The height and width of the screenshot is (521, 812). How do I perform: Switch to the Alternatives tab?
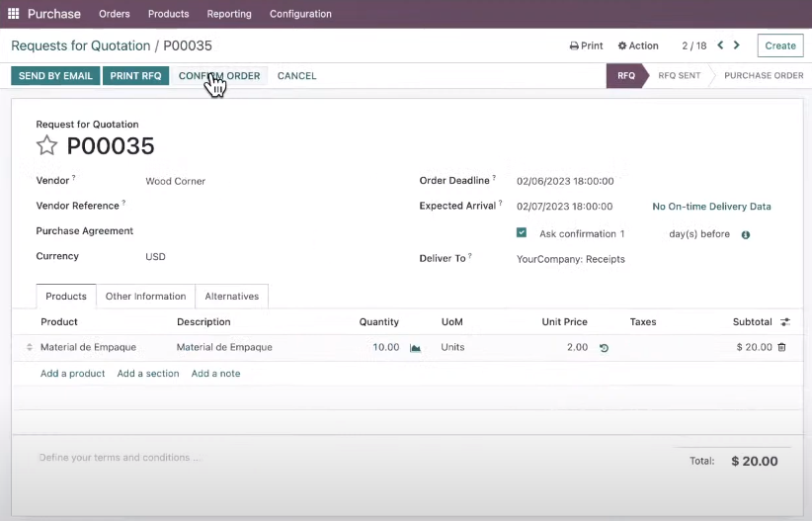231,296
